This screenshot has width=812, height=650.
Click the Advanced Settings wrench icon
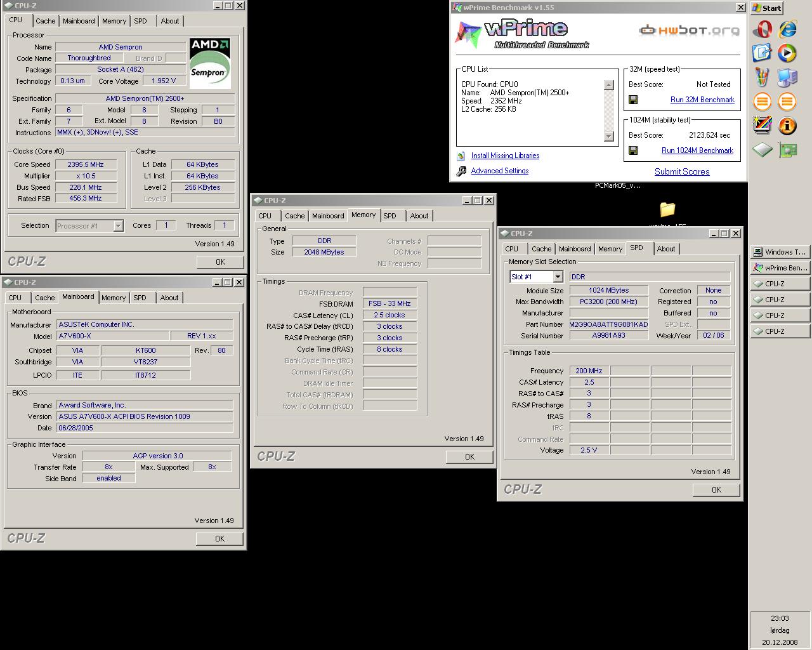click(x=461, y=171)
